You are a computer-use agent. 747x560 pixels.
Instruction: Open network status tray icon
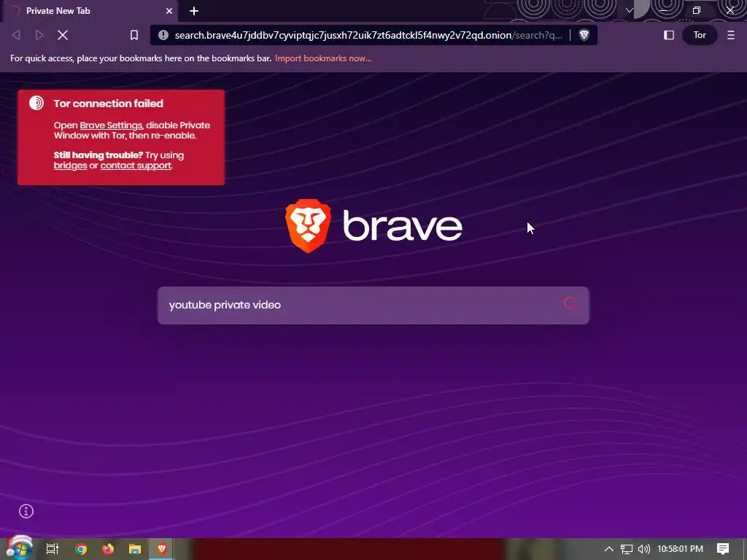click(627, 549)
